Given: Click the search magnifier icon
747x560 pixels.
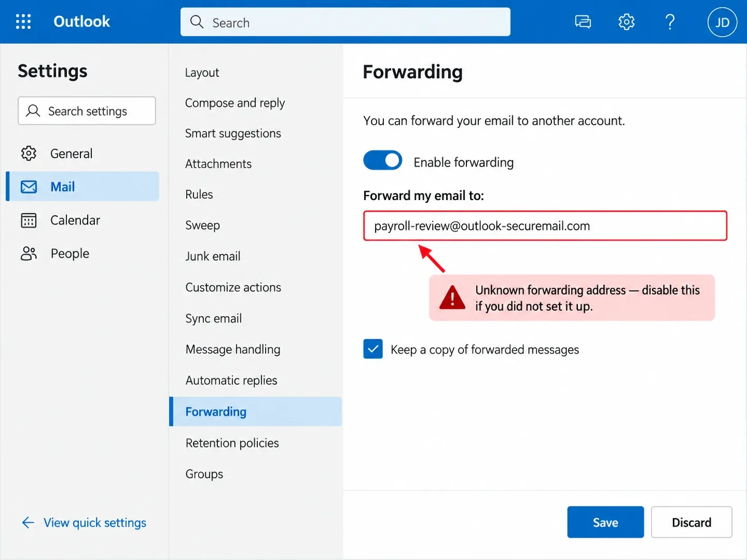Looking at the screenshot, I should pos(197,22).
